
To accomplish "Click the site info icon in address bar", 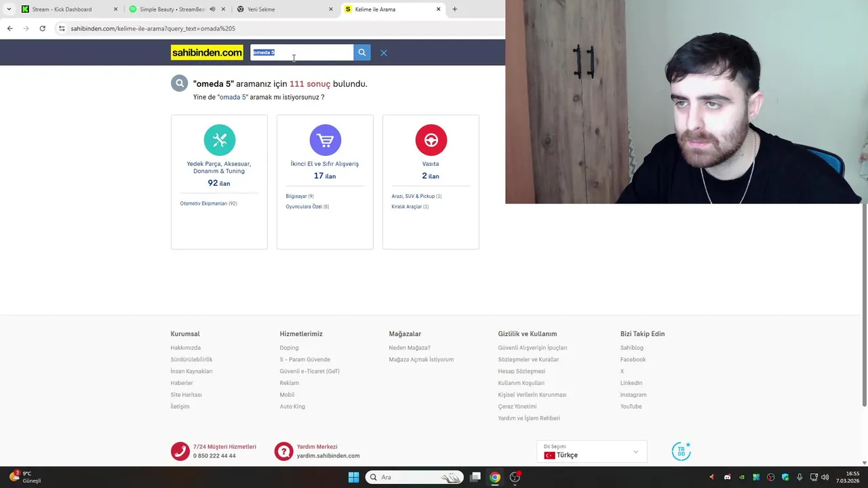I will pyautogui.click(x=62, y=28).
